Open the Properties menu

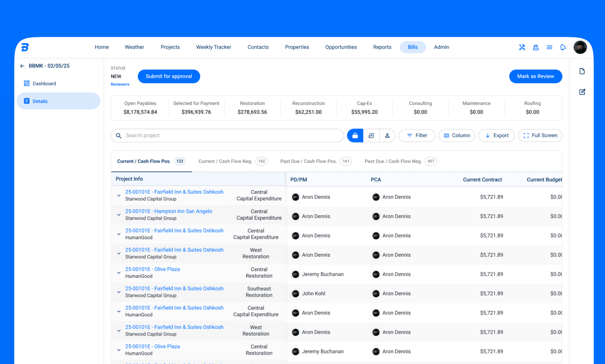coord(297,47)
